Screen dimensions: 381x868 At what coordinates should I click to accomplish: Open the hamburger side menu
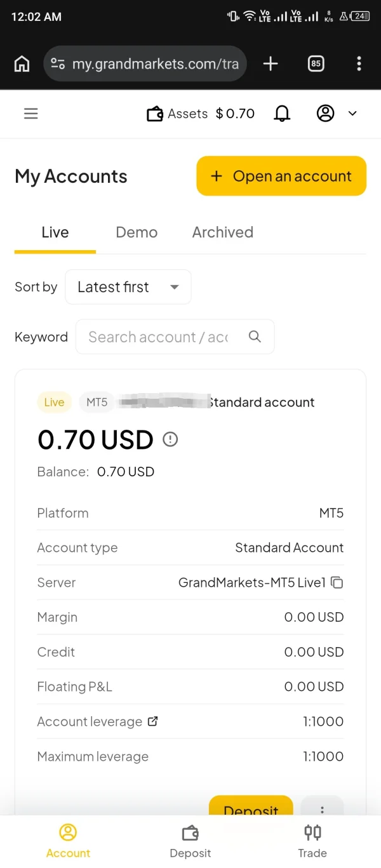click(30, 114)
